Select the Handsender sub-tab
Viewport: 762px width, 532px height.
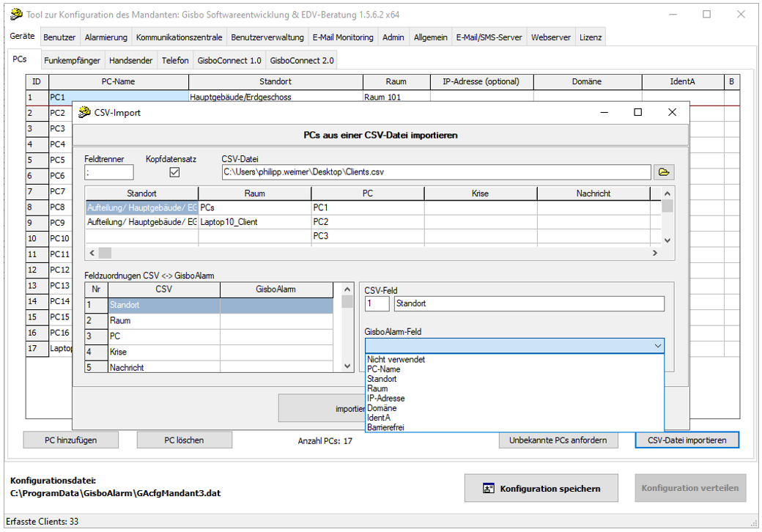[x=130, y=61]
